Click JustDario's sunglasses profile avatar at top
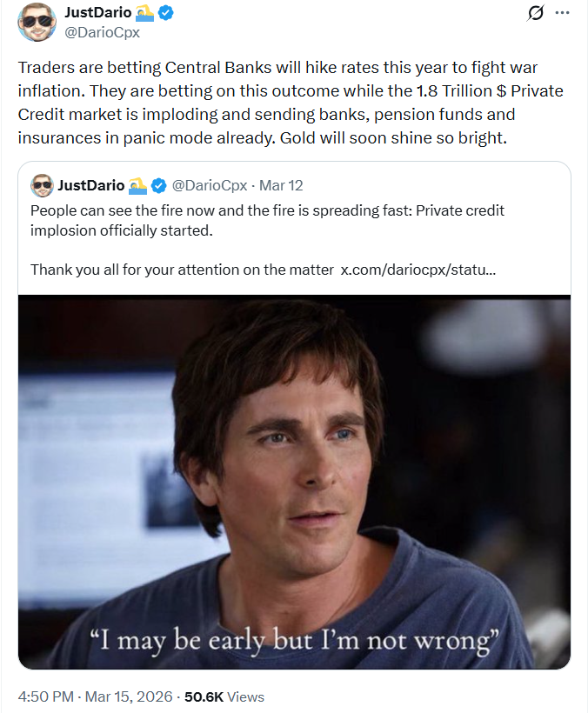 coord(37,23)
